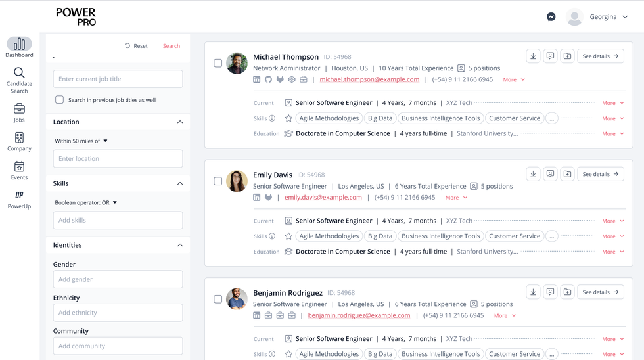This screenshot has height=360, width=644.
Task: Collapse the Identities filter section
Action: [180, 245]
